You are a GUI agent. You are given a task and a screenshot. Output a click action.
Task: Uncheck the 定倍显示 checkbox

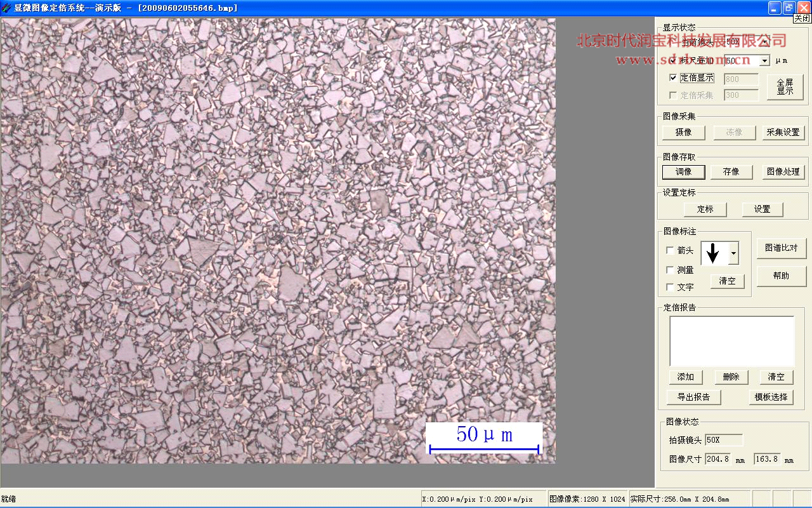[673, 77]
